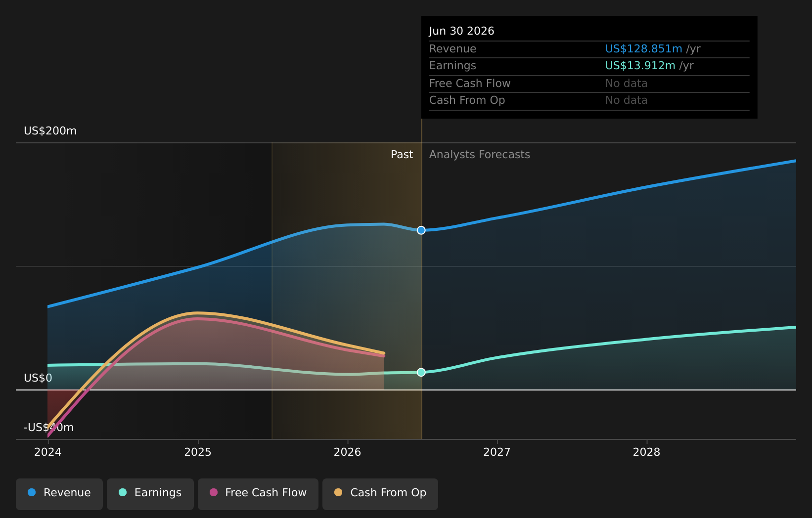Click the blue Revenue data point marker

click(x=421, y=230)
